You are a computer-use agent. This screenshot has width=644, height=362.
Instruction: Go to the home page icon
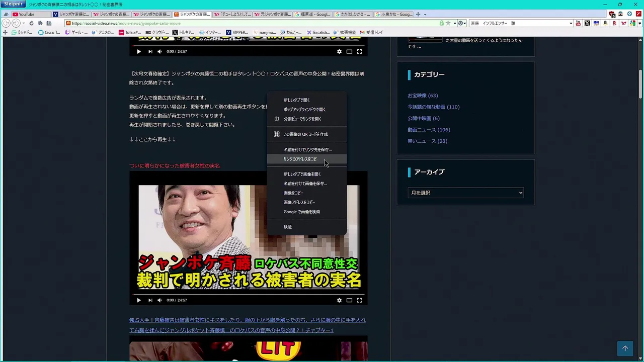pyautogui.click(x=40, y=23)
